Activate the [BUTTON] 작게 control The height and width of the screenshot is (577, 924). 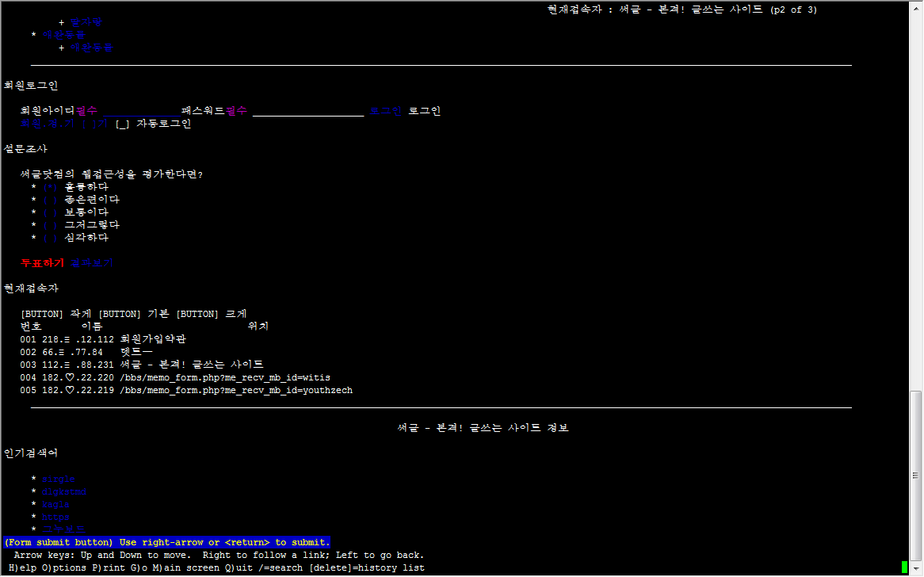(x=56, y=314)
